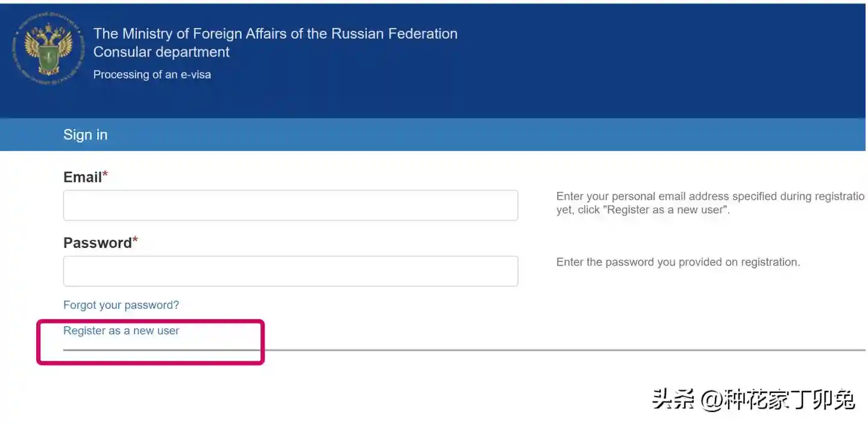Click the "Consular department" header text

point(161,52)
